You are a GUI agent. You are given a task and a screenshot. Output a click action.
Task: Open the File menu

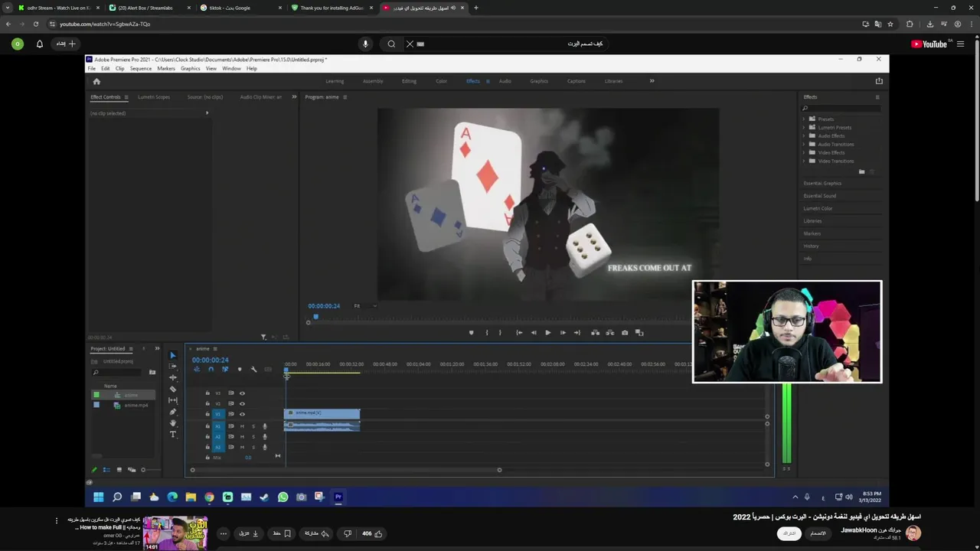(x=92, y=69)
